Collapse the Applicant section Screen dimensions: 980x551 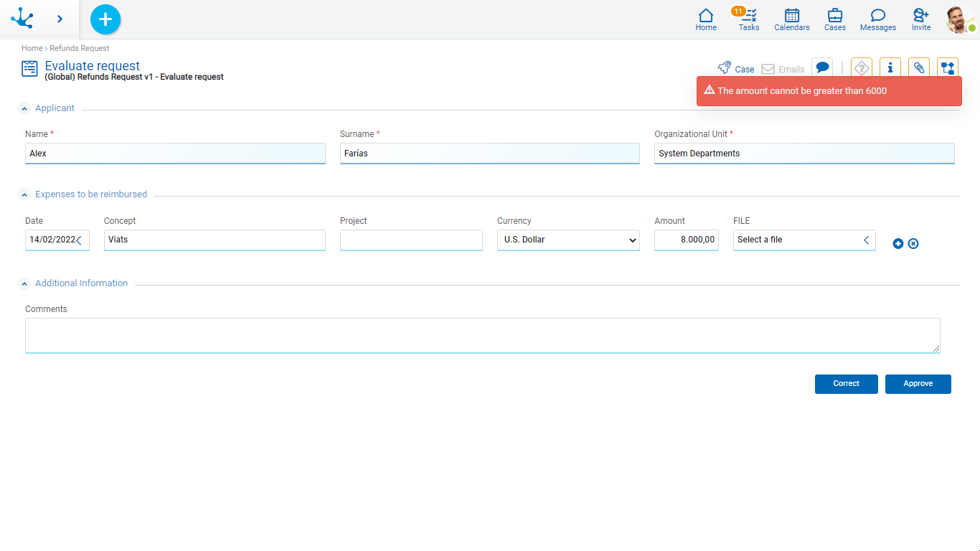[24, 108]
